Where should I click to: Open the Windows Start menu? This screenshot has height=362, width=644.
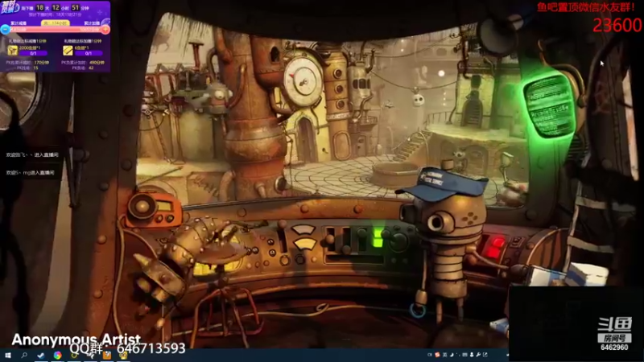[7, 356]
